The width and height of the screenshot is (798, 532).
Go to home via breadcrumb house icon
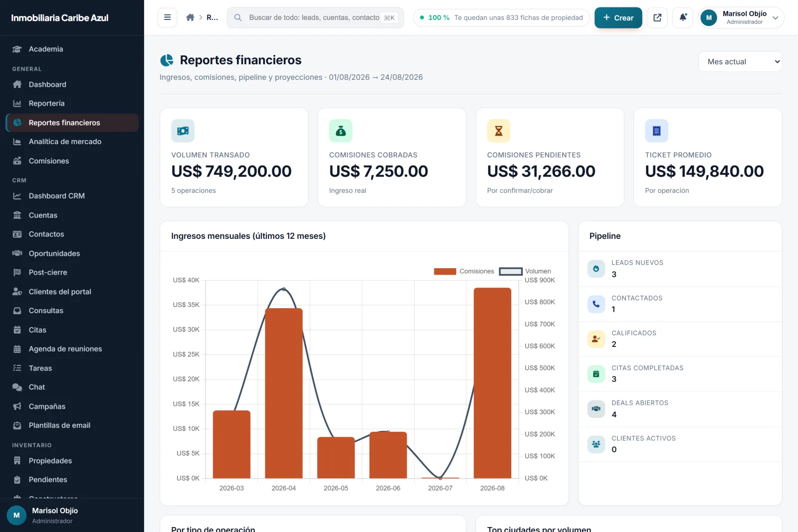pyautogui.click(x=190, y=17)
